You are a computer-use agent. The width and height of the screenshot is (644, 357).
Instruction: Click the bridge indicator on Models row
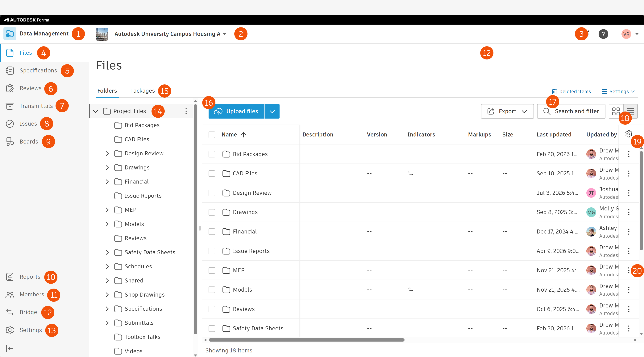click(410, 290)
